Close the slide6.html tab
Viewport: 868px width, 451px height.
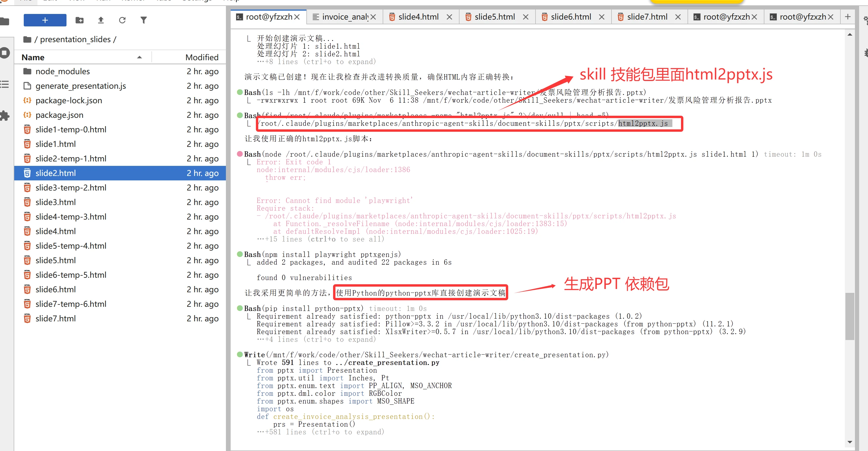coord(602,17)
